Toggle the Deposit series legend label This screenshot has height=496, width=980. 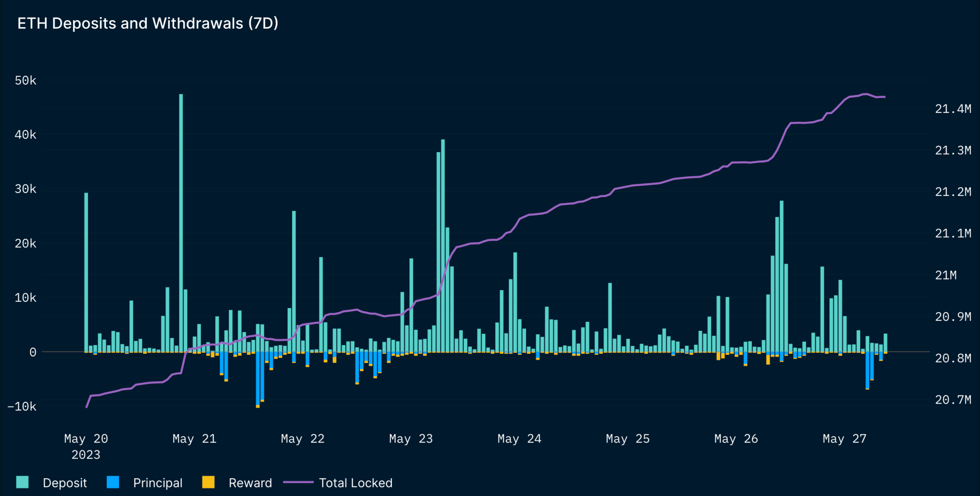point(65,483)
